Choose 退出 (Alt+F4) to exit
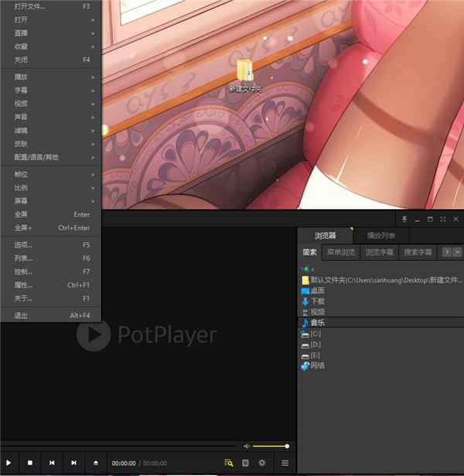The height and width of the screenshot is (476, 464). pyautogui.click(x=51, y=316)
